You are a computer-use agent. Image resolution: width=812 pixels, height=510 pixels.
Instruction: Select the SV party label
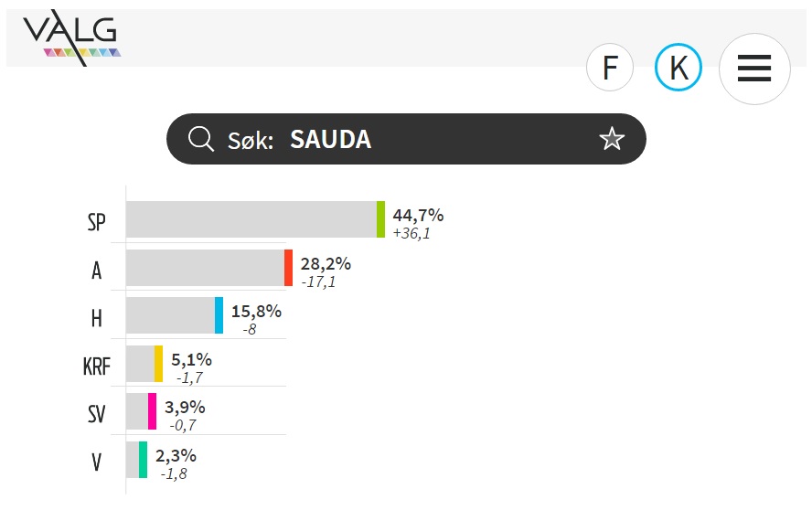coord(96,414)
